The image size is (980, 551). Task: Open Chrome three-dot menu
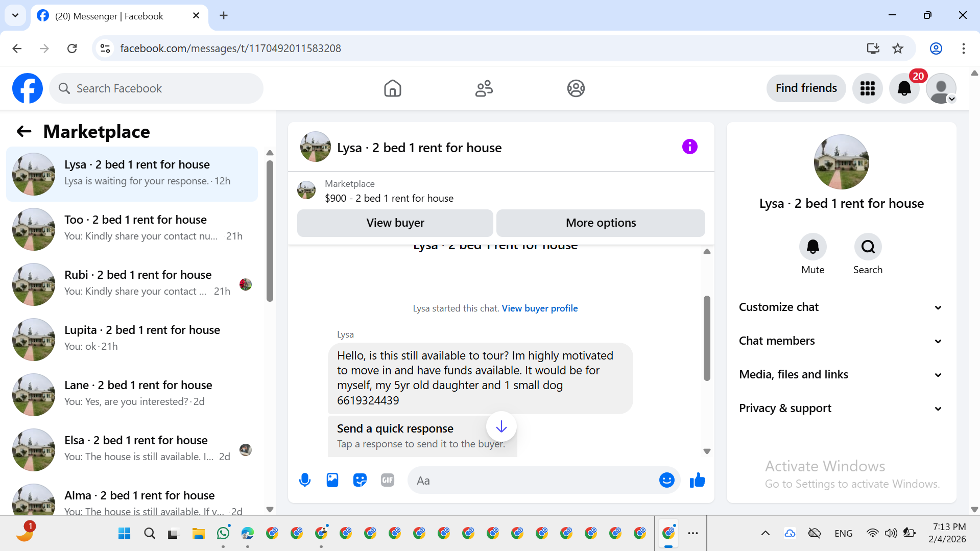[x=963, y=49]
